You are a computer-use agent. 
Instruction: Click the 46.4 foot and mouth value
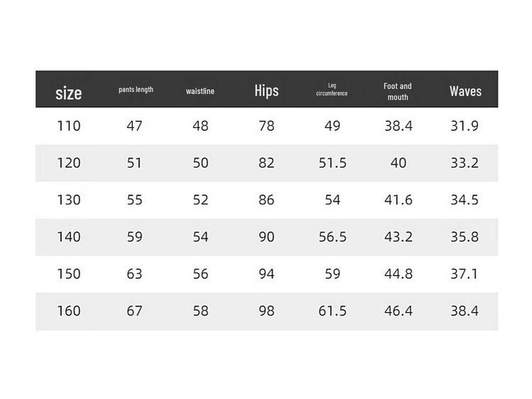pos(398,311)
